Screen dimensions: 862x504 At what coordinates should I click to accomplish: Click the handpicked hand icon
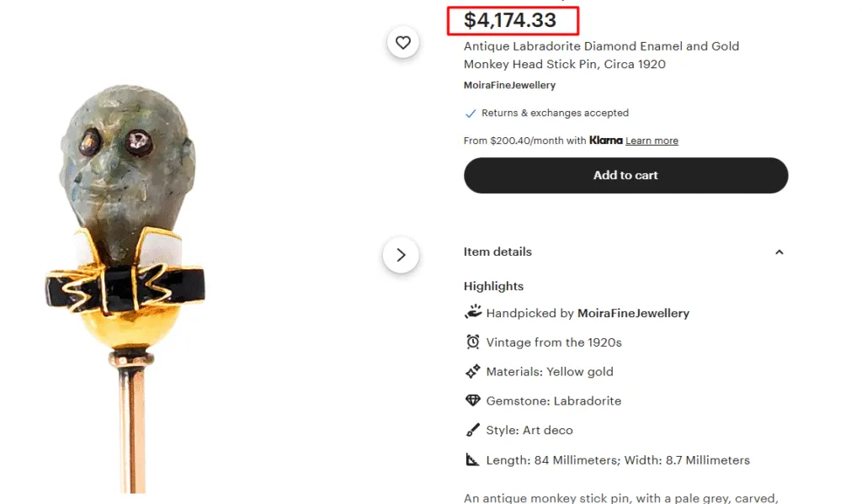[x=473, y=312]
